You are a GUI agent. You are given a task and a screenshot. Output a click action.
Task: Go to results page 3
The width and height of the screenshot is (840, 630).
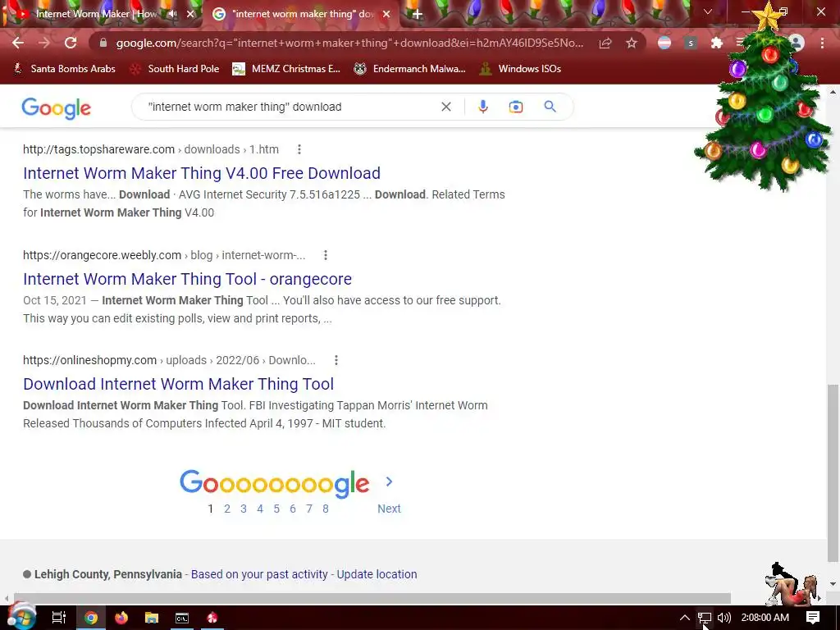(x=243, y=509)
